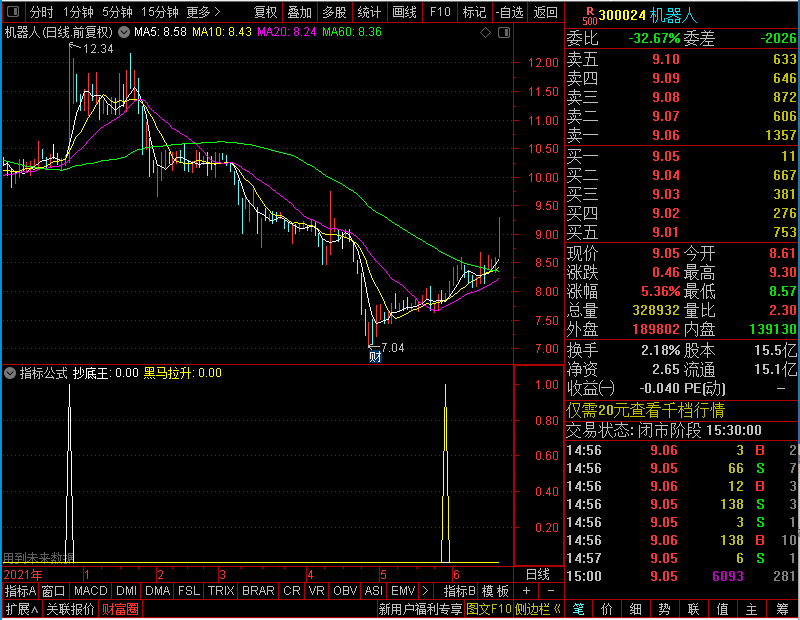Open 多股 multi-stock view
The image size is (800, 620).
point(334,12)
